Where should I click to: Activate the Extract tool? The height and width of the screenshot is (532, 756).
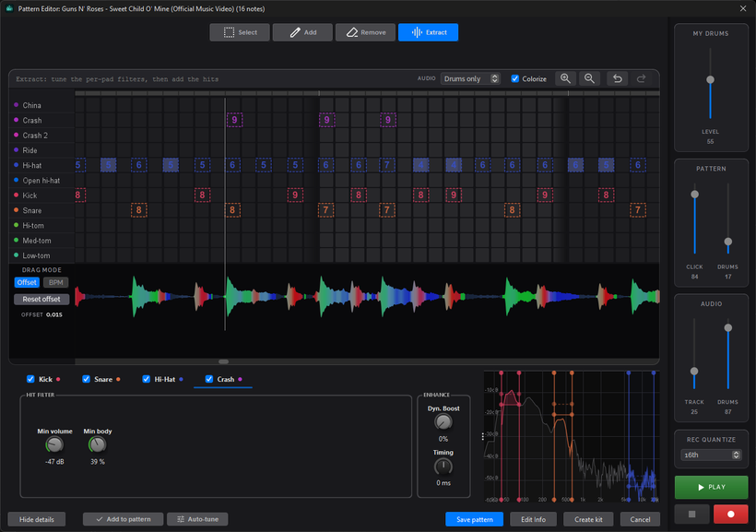tap(428, 32)
